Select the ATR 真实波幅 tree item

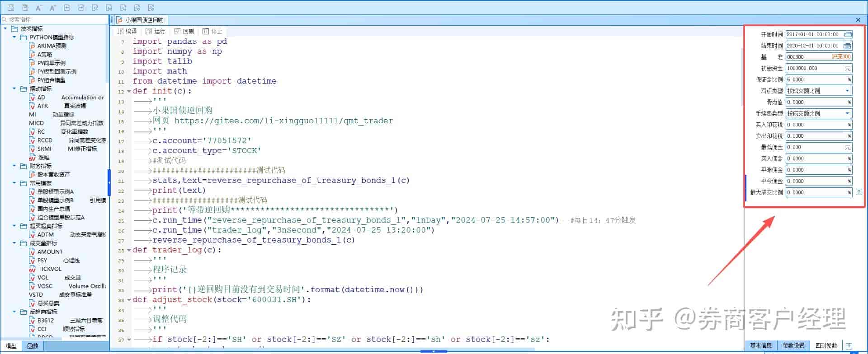(57, 106)
